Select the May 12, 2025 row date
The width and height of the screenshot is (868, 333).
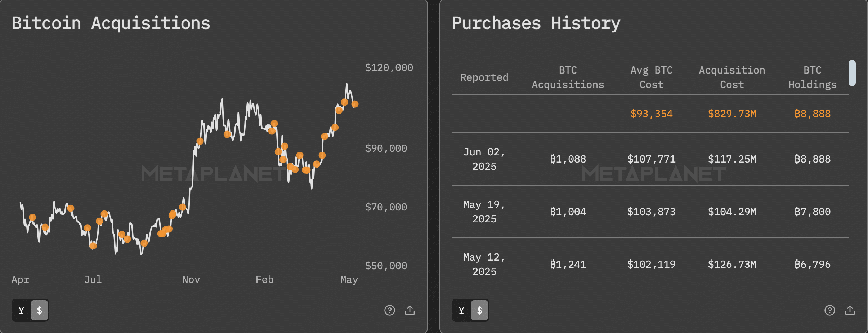tap(484, 264)
